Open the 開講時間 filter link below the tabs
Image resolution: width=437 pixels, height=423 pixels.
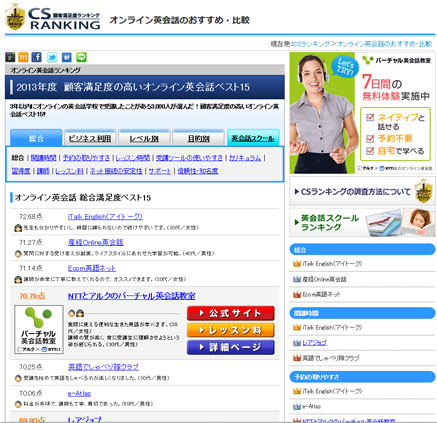[x=43, y=158]
